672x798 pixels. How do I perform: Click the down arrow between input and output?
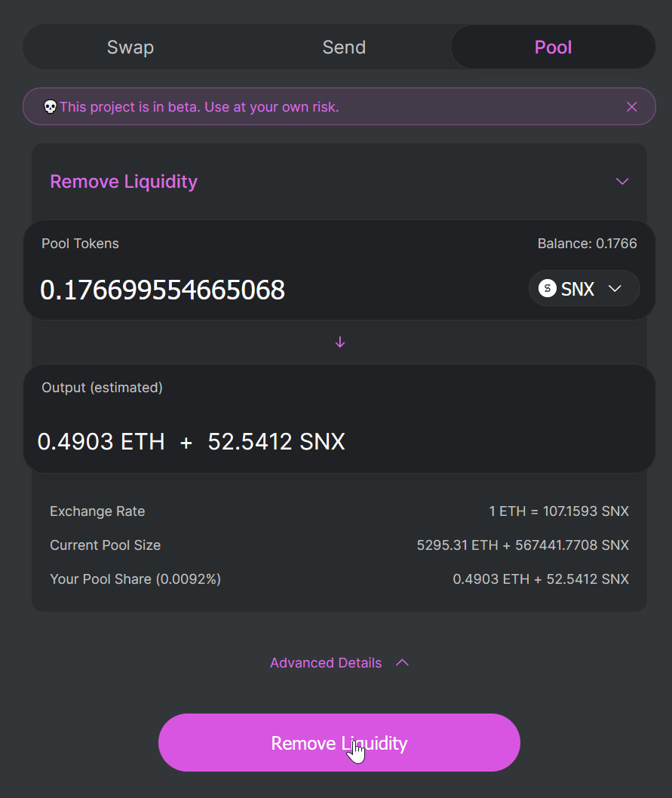[x=340, y=342]
